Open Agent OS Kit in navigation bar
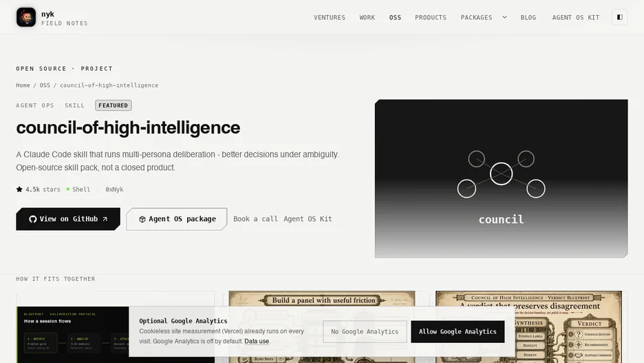The image size is (644, 363). coord(575,17)
